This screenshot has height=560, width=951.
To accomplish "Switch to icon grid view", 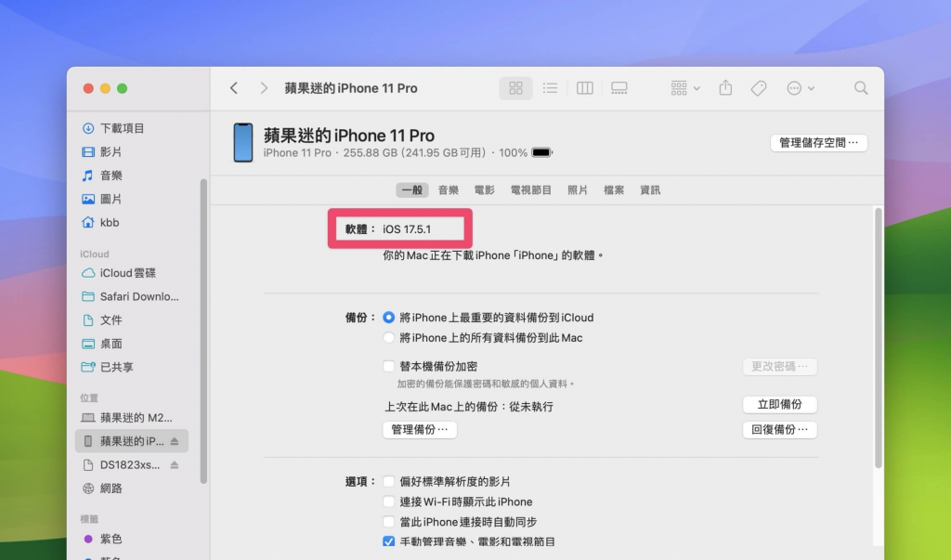I will [515, 88].
